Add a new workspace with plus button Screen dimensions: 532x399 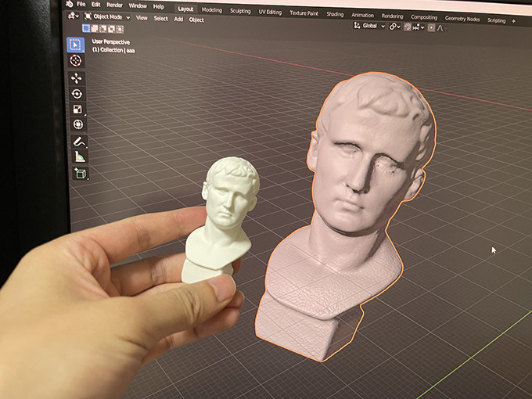(x=514, y=21)
